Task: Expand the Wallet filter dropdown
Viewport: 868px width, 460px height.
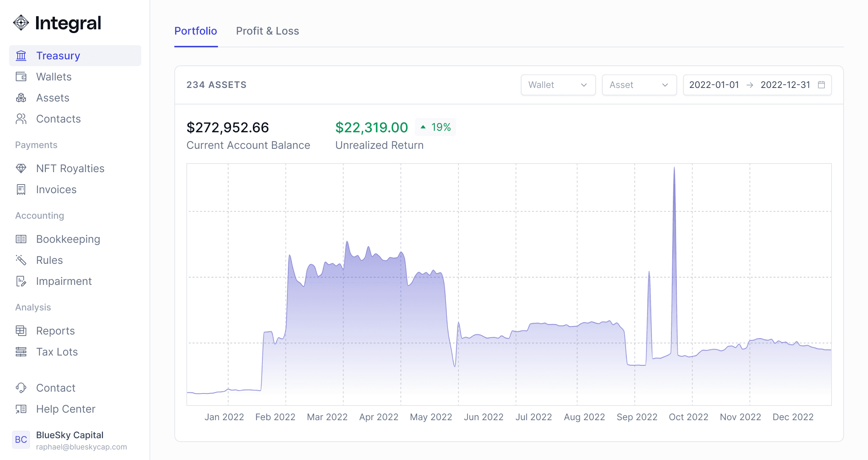Action: (x=558, y=85)
